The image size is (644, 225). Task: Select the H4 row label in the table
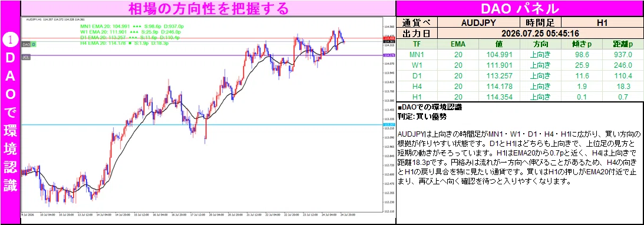[x=417, y=87]
